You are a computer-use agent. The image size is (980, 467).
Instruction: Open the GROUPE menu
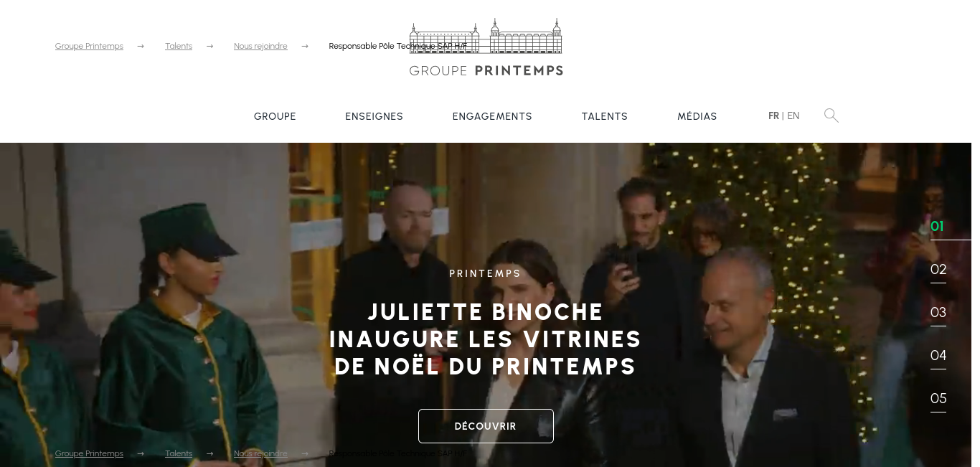point(275,116)
